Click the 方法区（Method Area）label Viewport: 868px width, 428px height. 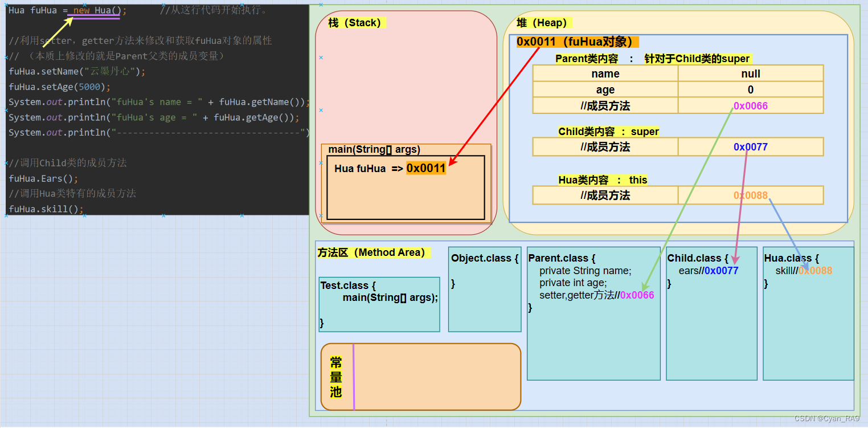tap(374, 252)
